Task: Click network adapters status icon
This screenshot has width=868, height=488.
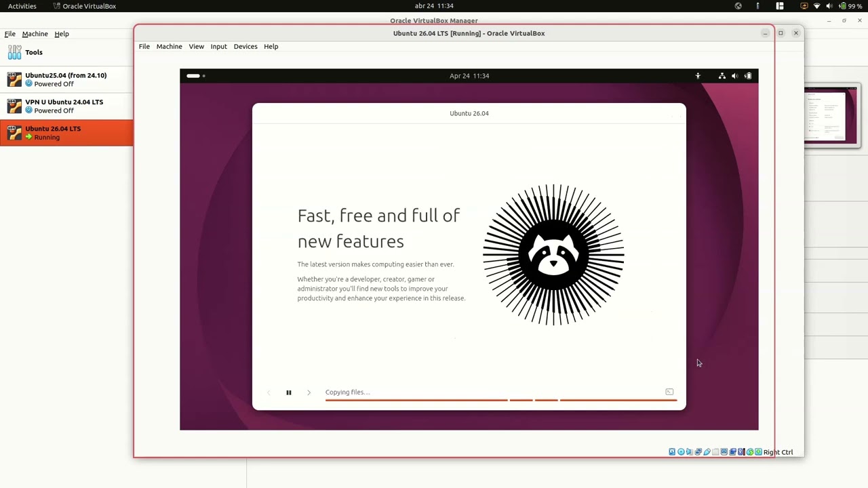Action: click(698, 452)
